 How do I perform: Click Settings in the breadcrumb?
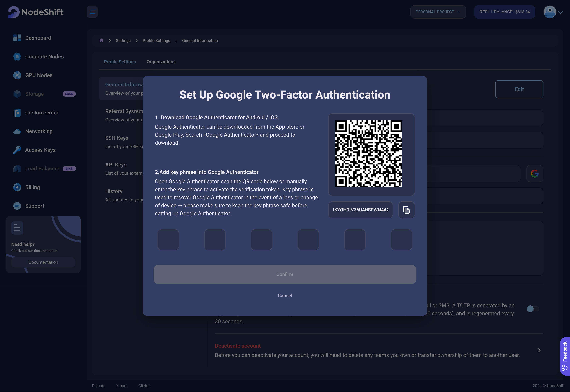coord(123,40)
